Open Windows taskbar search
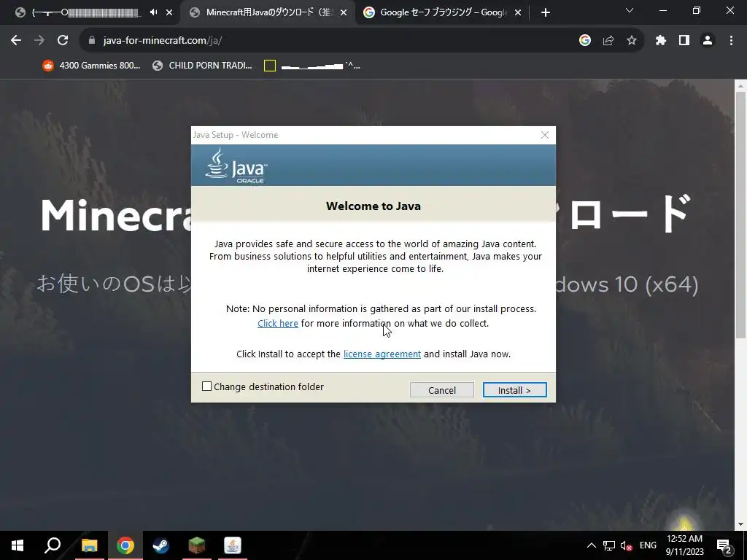747x560 pixels. pos(53,545)
